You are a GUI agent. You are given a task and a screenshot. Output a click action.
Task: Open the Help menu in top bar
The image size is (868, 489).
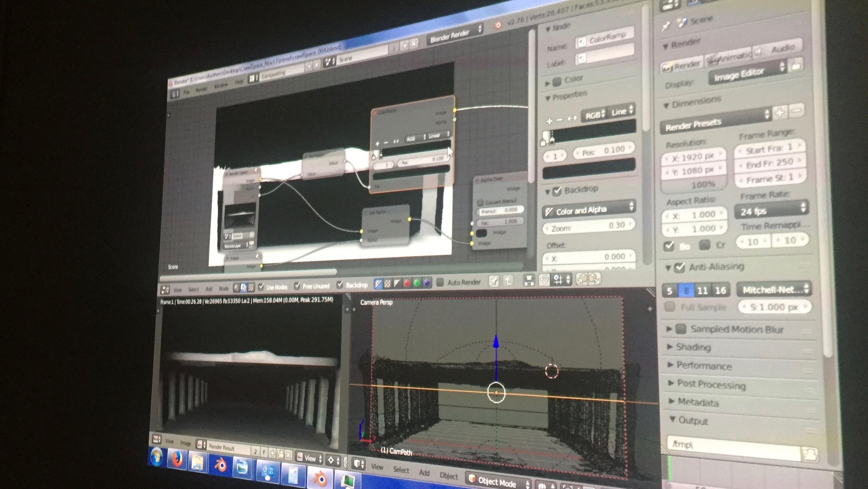[x=239, y=81]
